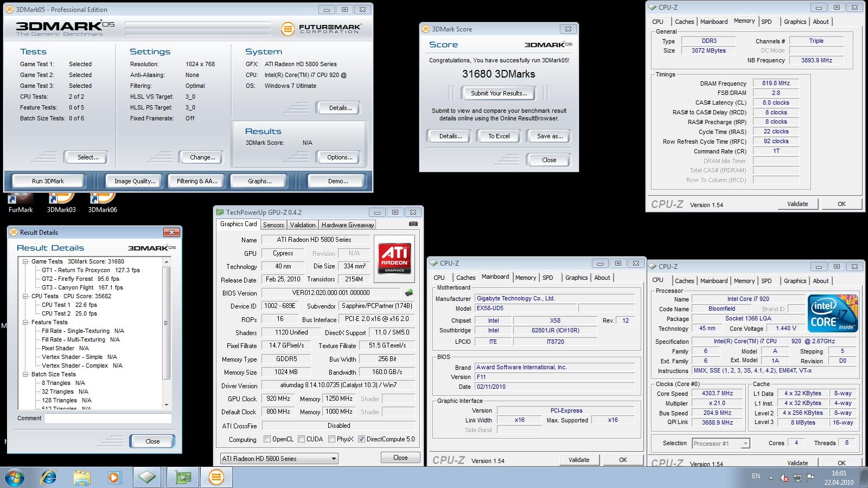This screenshot has width=868, height=488.
Task: Click the 3DMark Score window title icon
Action: tap(426, 29)
